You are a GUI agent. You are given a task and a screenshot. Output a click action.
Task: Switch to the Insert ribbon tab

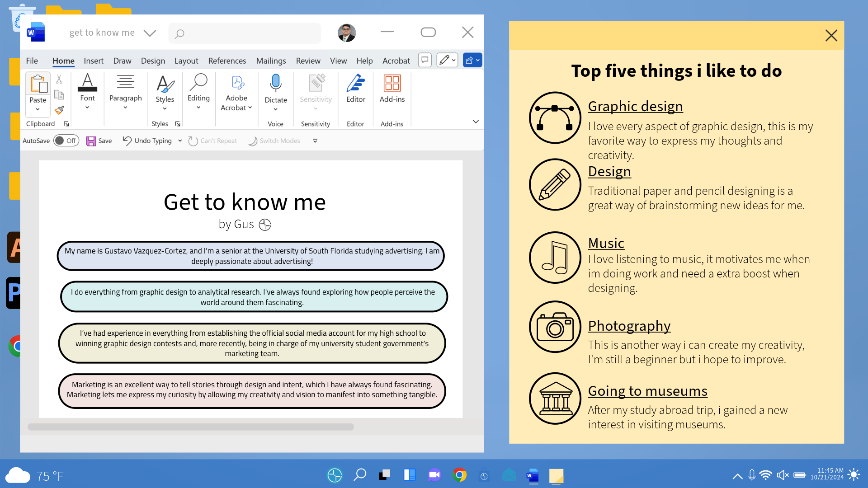point(93,61)
